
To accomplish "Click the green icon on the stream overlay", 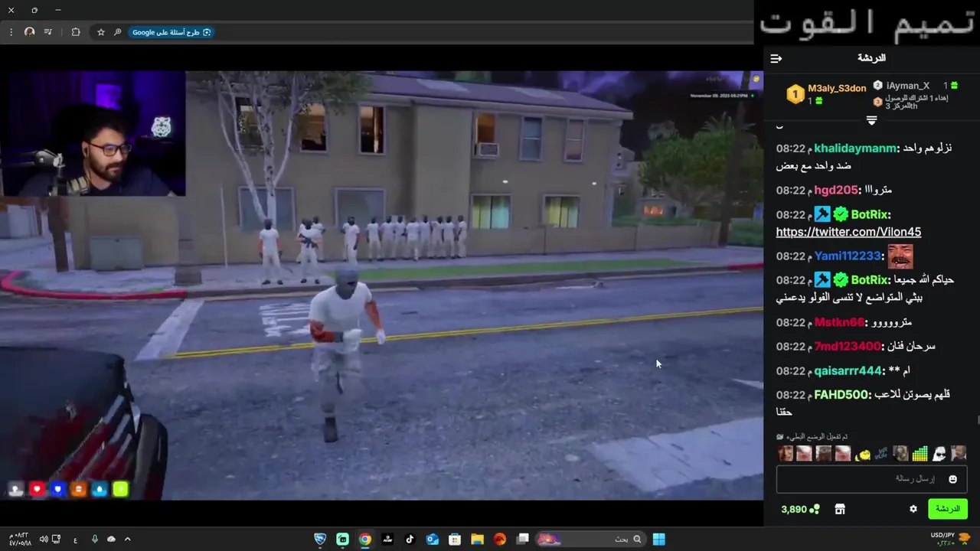I will click(x=120, y=489).
